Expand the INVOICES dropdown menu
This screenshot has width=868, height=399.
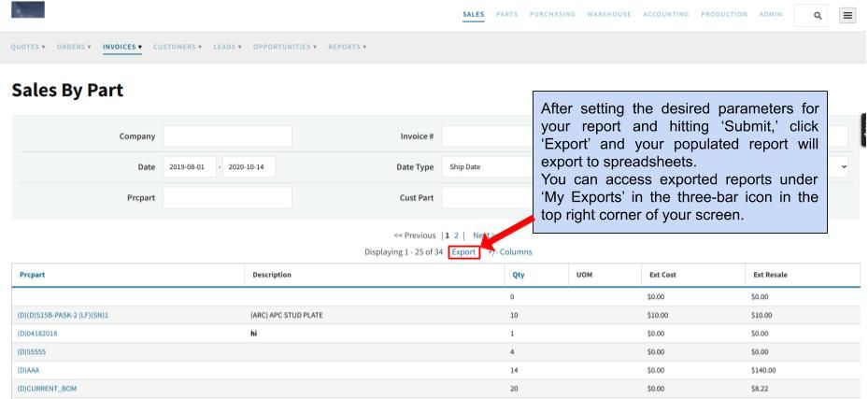tap(122, 47)
